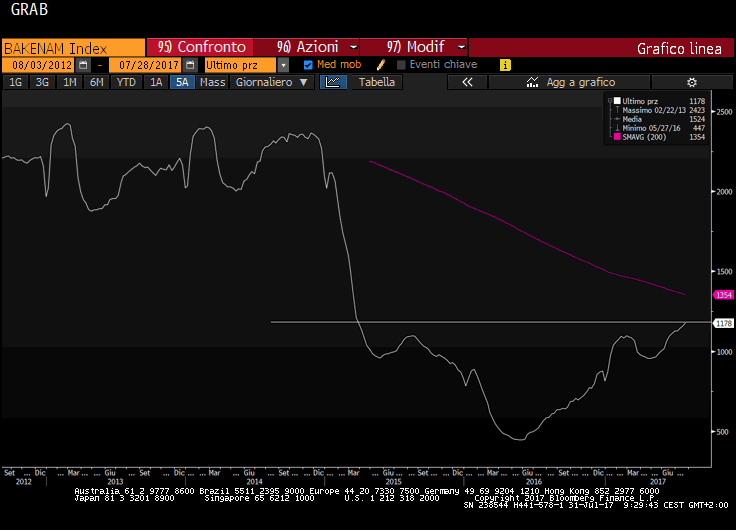Screen dimensions: 736x530
Task: Select the YTD time range tab
Action: point(126,82)
